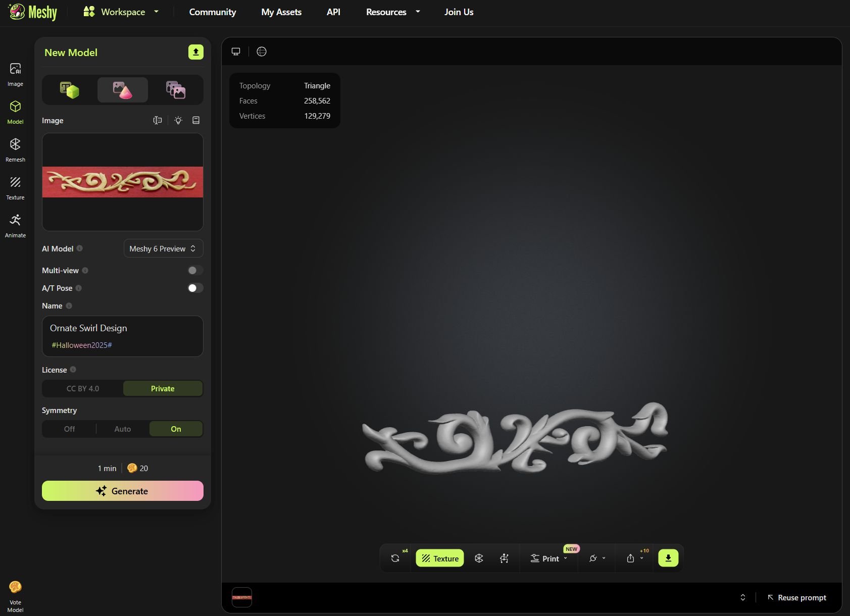
Task: Go to the Community page
Action: (x=213, y=12)
